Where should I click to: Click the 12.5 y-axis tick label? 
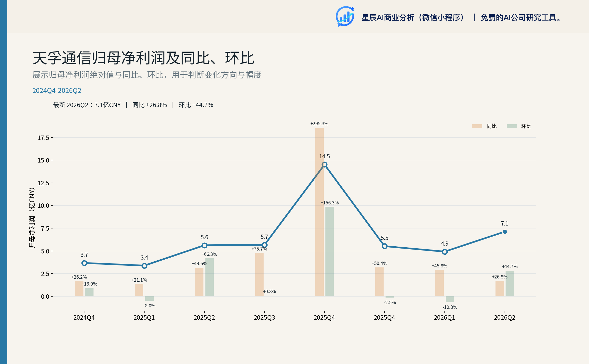43,183
